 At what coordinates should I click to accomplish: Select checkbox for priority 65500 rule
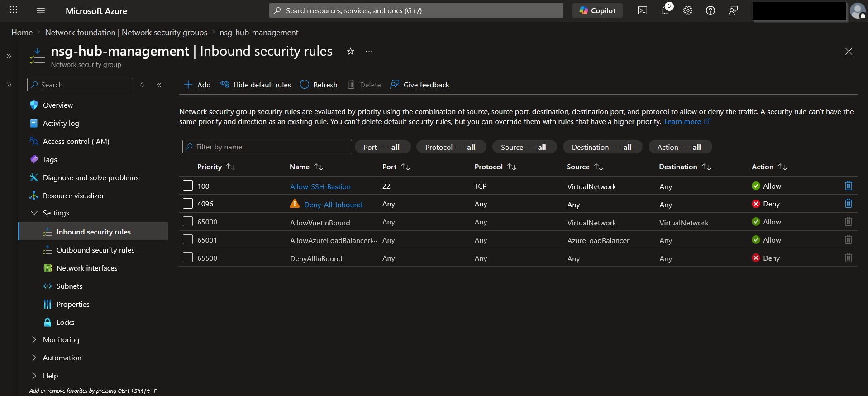[188, 258]
